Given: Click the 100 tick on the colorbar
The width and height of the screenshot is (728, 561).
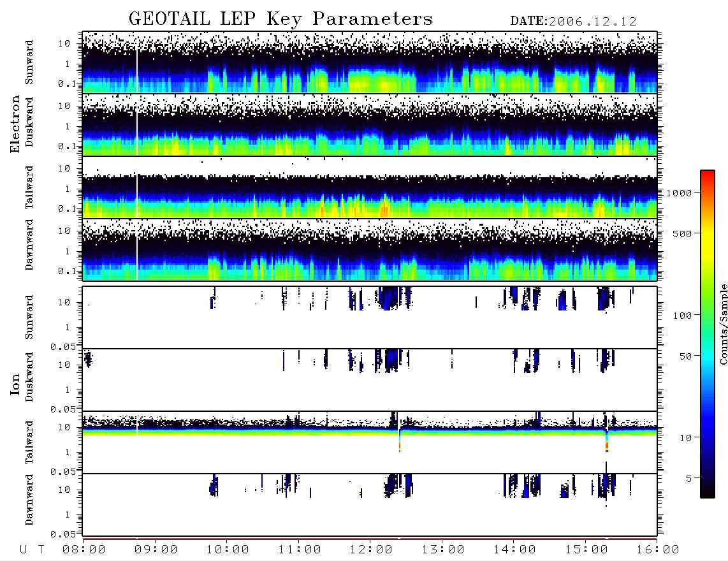Looking at the screenshot, I should click(x=682, y=316).
